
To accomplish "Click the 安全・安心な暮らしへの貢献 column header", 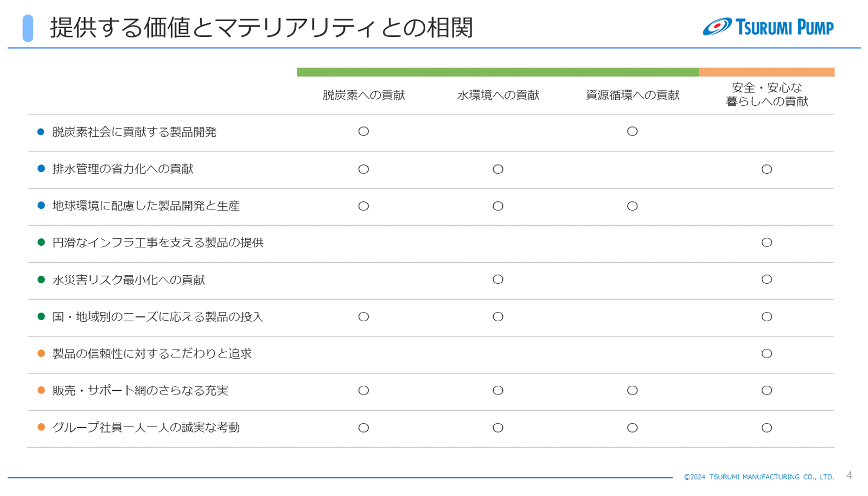I will coord(767,94).
